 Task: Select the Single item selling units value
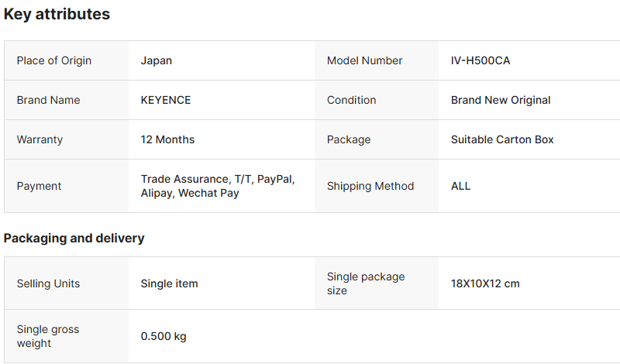(x=169, y=283)
